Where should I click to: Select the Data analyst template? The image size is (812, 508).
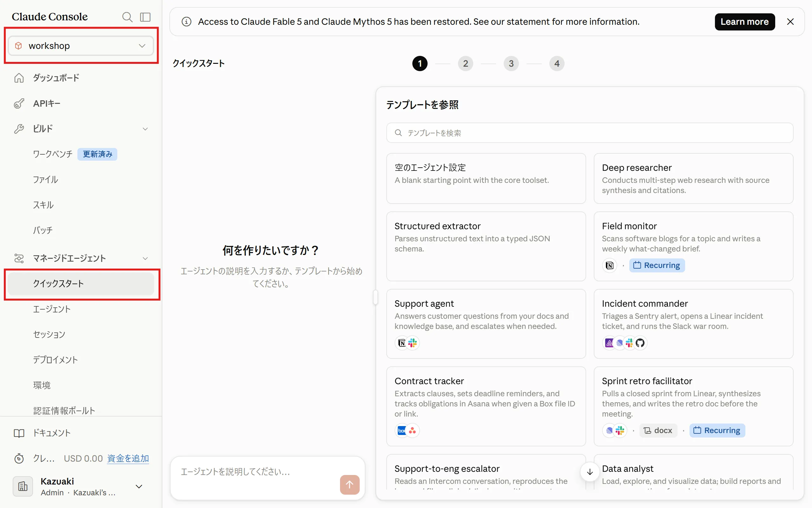pyautogui.click(x=693, y=472)
